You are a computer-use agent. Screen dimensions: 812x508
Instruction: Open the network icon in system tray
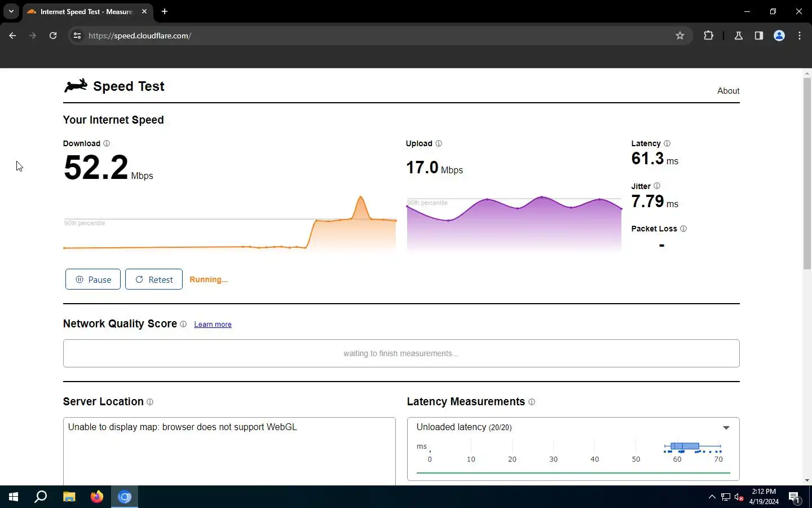point(726,497)
